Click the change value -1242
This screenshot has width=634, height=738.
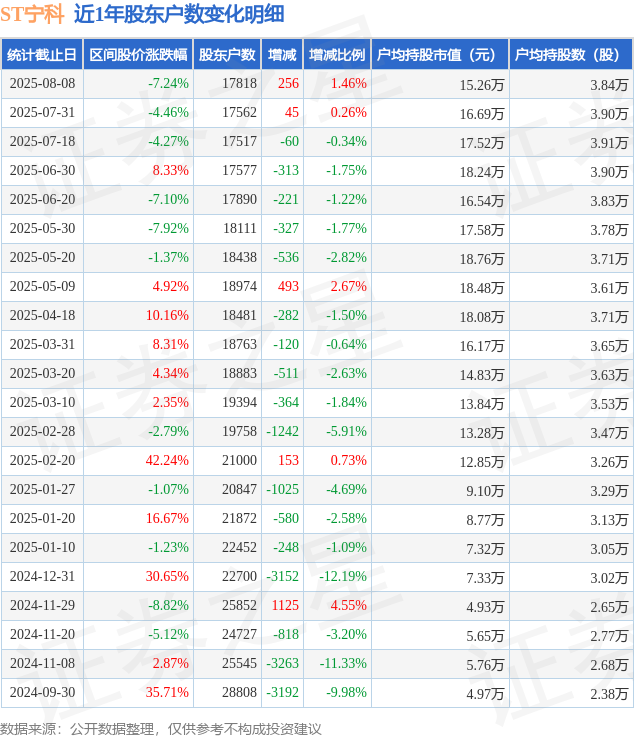tap(283, 432)
